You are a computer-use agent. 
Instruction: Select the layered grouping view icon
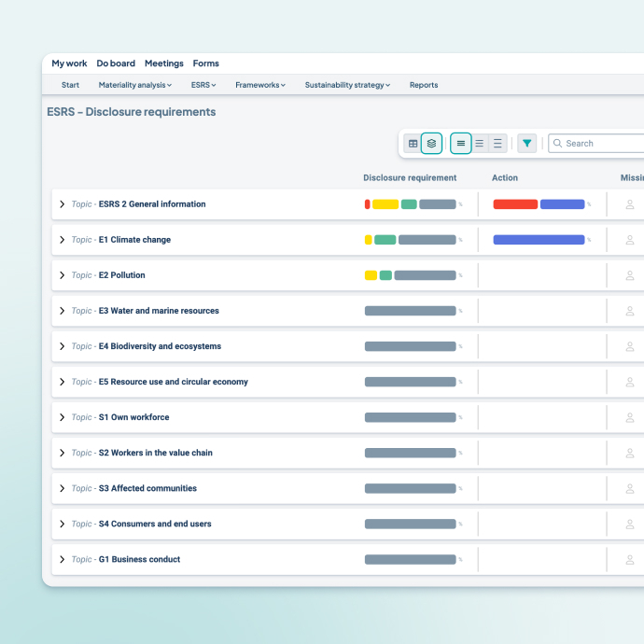coord(431,144)
